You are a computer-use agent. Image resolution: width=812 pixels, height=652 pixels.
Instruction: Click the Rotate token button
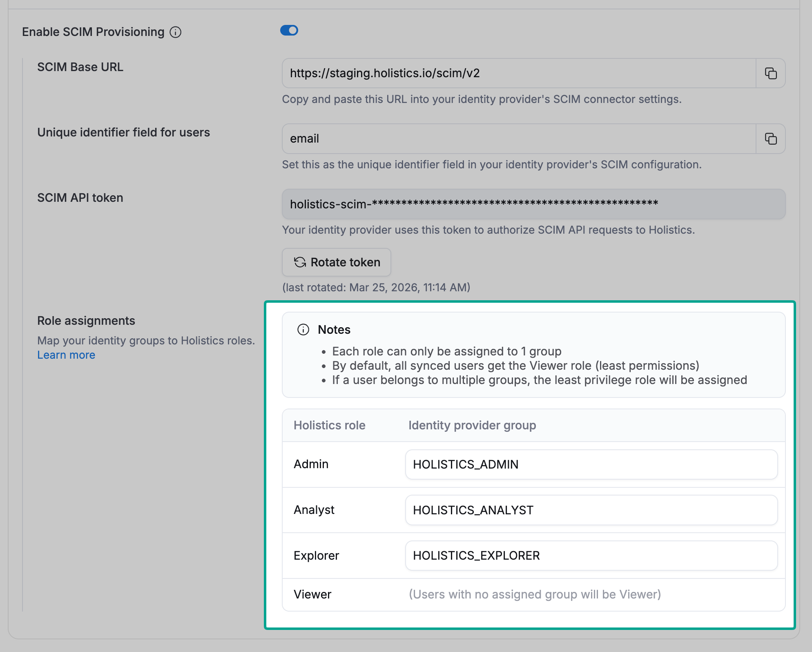[336, 262]
